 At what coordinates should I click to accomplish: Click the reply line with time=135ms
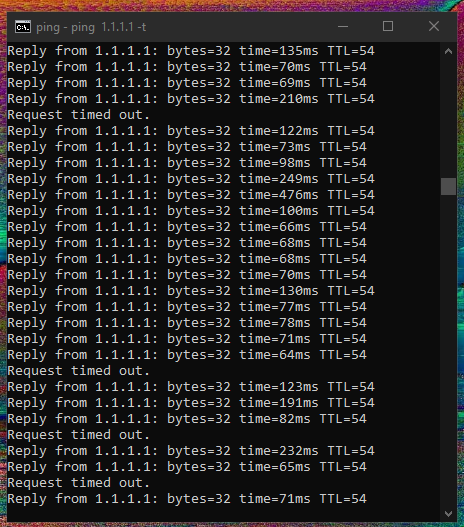click(x=191, y=51)
